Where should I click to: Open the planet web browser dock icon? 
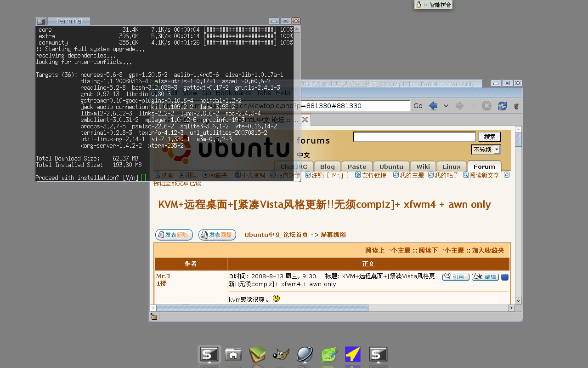click(305, 355)
